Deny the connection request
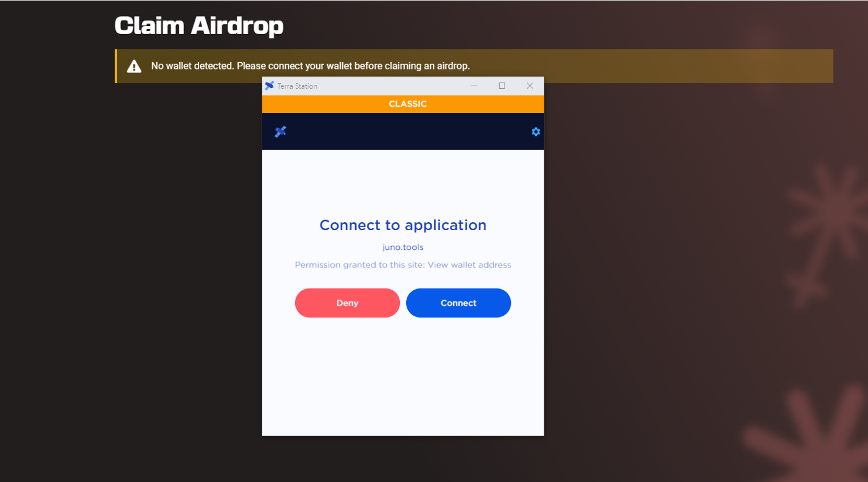 [347, 303]
